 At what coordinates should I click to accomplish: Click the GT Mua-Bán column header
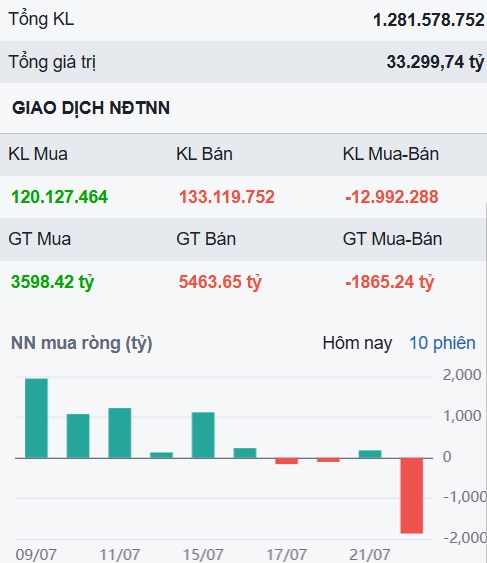(x=392, y=239)
